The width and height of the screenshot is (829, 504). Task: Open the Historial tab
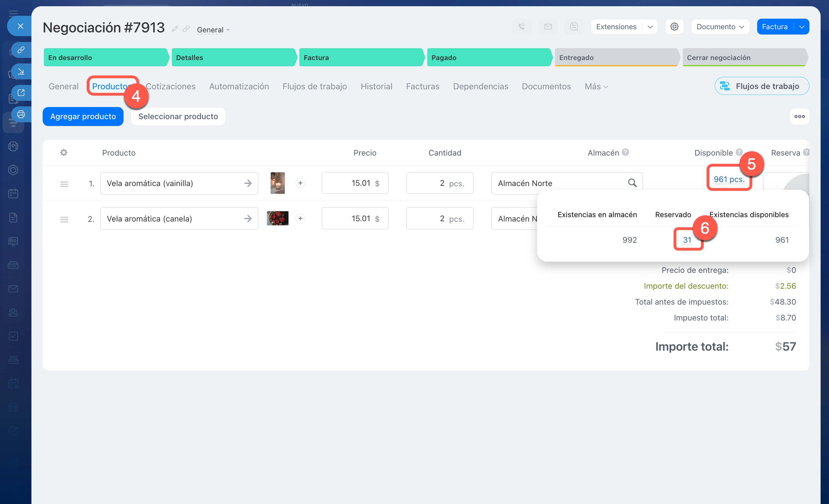point(376,86)
